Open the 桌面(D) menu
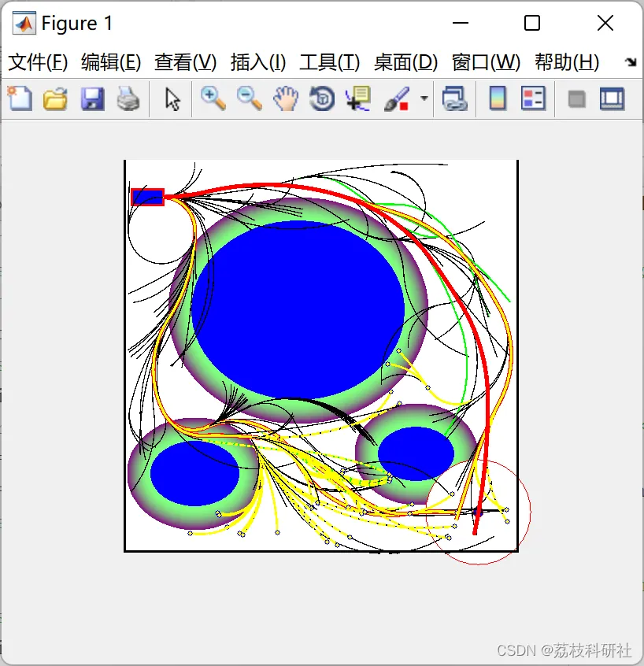The image size is (644, 666). pos(405,62)
